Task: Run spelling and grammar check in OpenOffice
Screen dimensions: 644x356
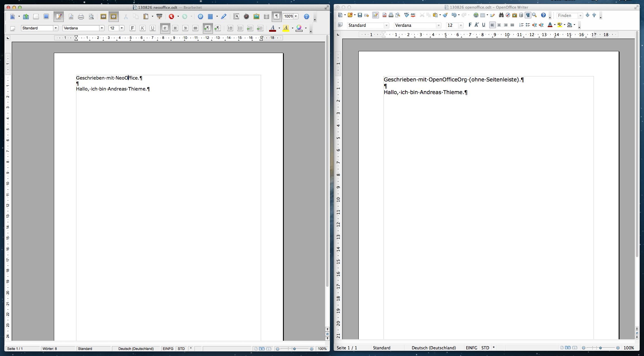Action: pos(407,15)
